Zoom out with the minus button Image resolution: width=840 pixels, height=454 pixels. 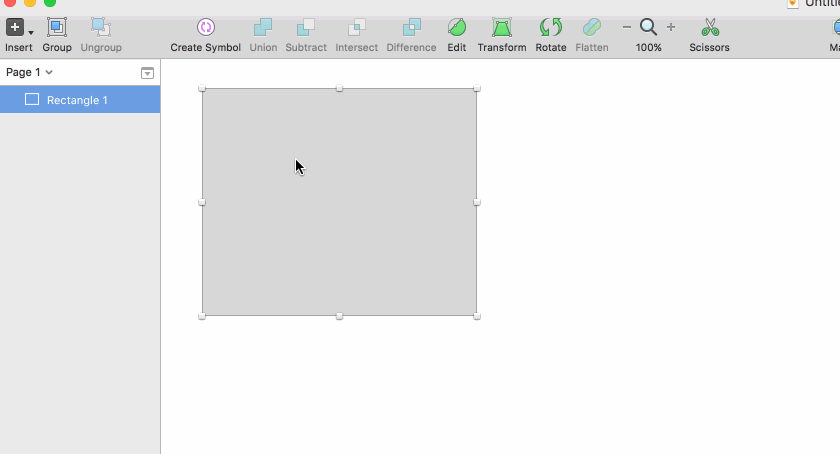(x=627, y=27)
